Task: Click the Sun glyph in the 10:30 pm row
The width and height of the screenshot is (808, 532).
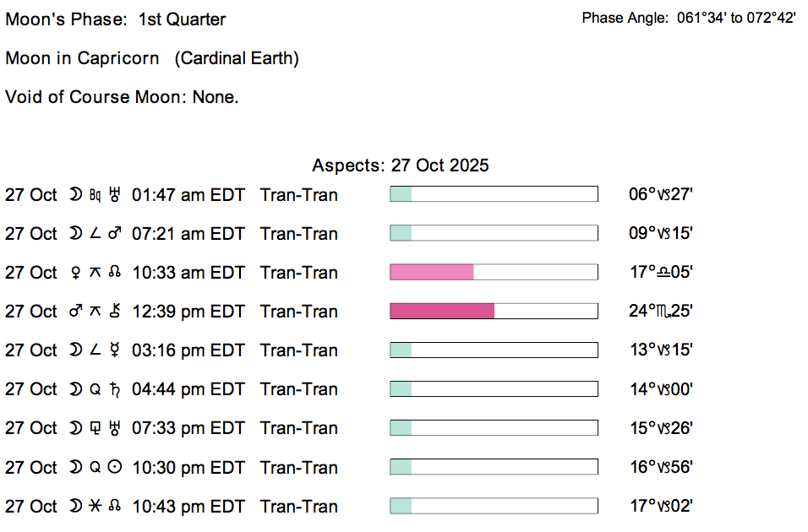Action: pos(115,468)
